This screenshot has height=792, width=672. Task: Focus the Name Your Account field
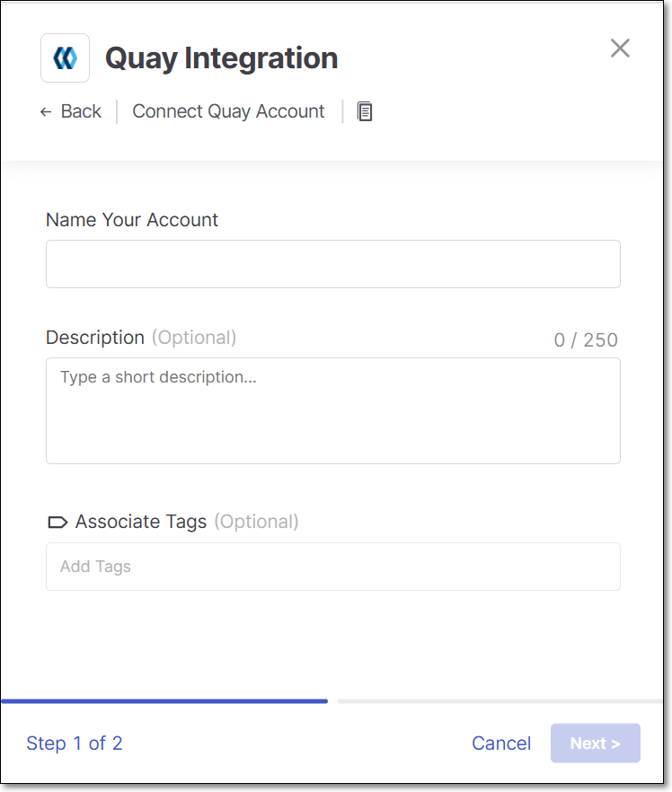point(333,264)
